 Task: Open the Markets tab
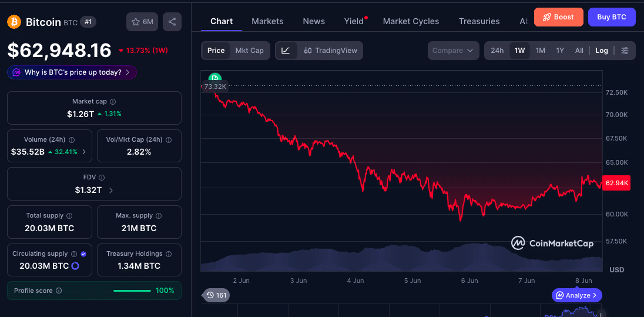tap(267, 21)
